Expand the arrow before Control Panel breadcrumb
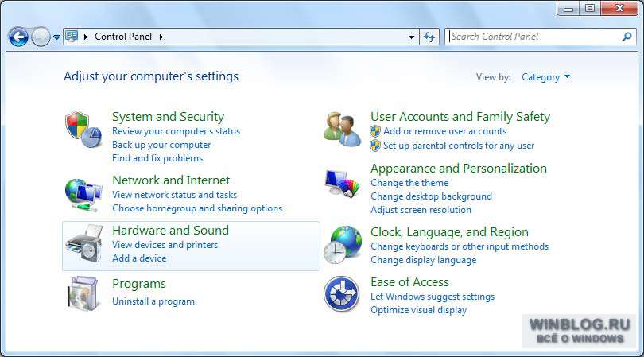Viewport: 644px width, 357px height. coord(85,37)
